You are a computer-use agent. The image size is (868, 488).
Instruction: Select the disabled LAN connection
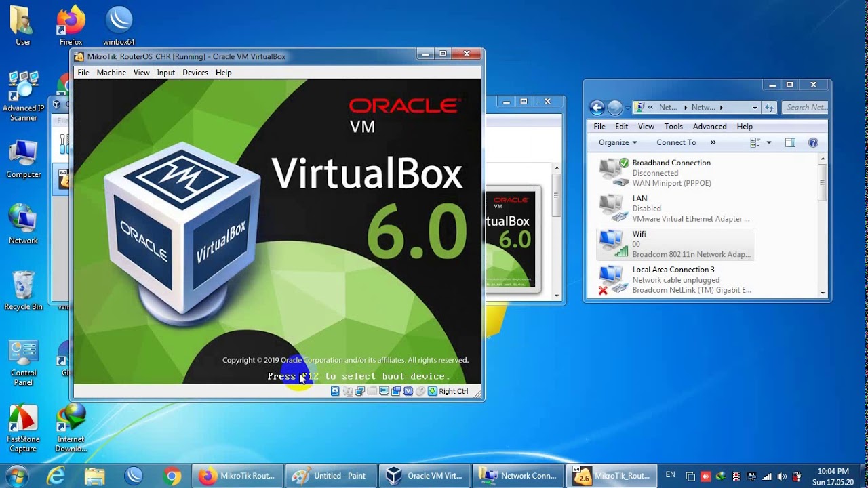pyautogui.click(x=675, y=209)
